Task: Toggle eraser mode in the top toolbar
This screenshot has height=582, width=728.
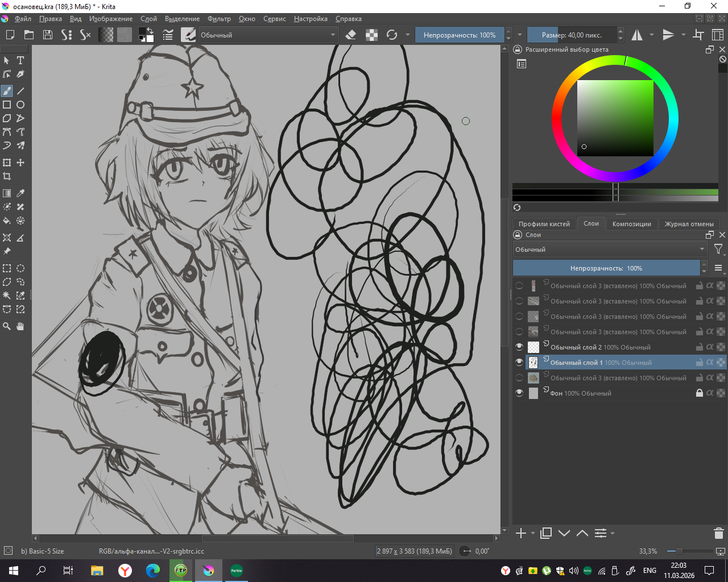Action: pyautogui.click(x=351, y=35)
